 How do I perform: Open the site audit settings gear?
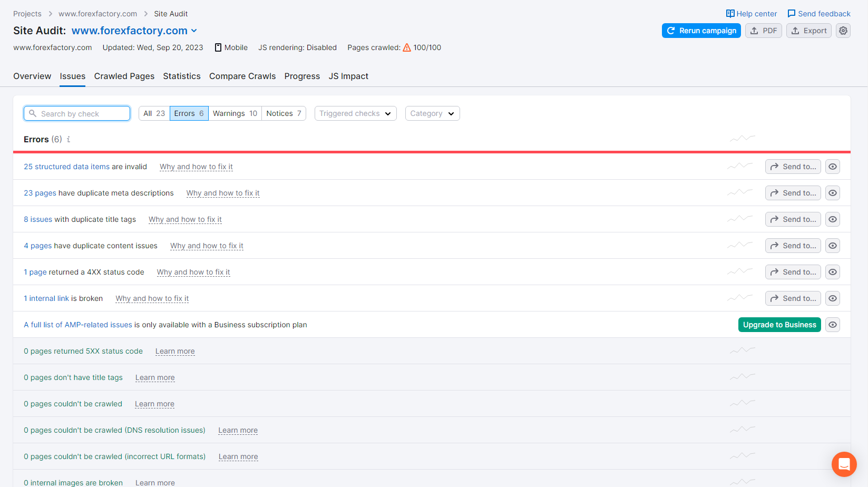[843, 31]
